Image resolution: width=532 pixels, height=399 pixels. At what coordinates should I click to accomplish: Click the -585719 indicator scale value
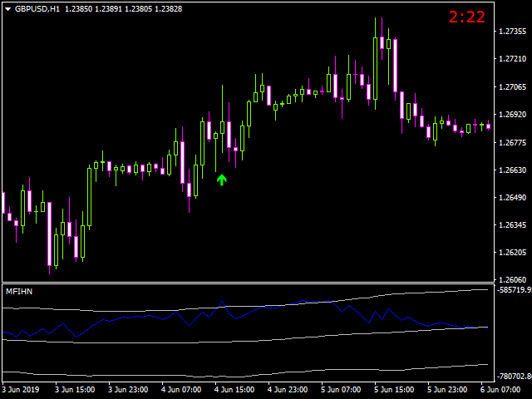point(515,290)
